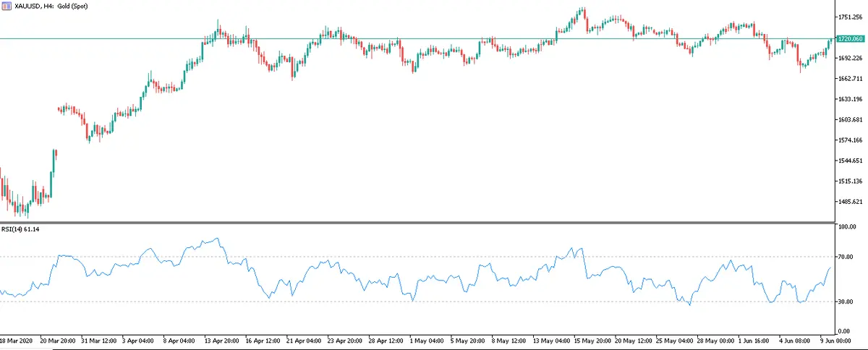The image size is (868, 350).
Task: Select the current price tag 1720.060
Action: tap(848, 38)
